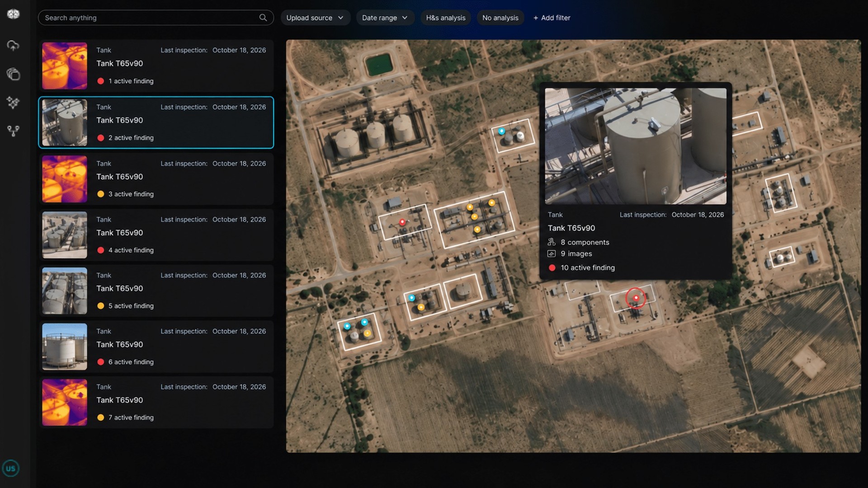This screenshot has height=488, width=868.
Task: Click the images icon beside '9 images'
Action: [x=552, y=253]
